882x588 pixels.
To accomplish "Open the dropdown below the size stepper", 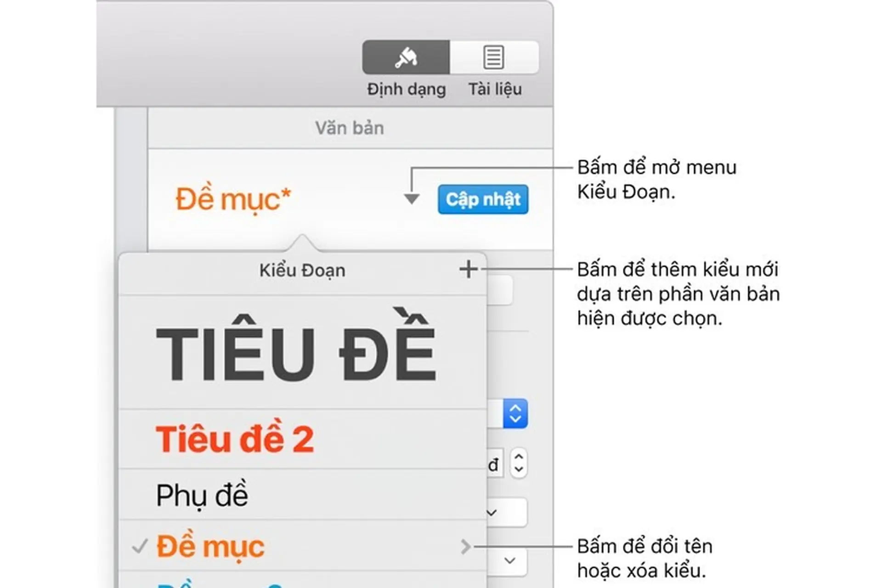I will click(x=506, y=512).
